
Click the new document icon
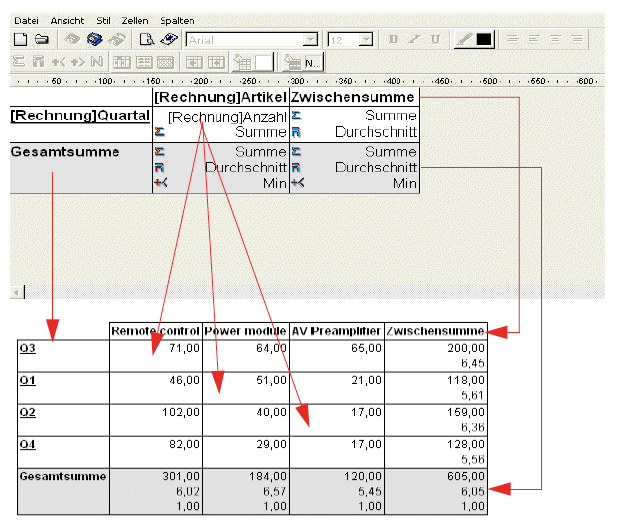pyautogui.click(x=19, y=39)
